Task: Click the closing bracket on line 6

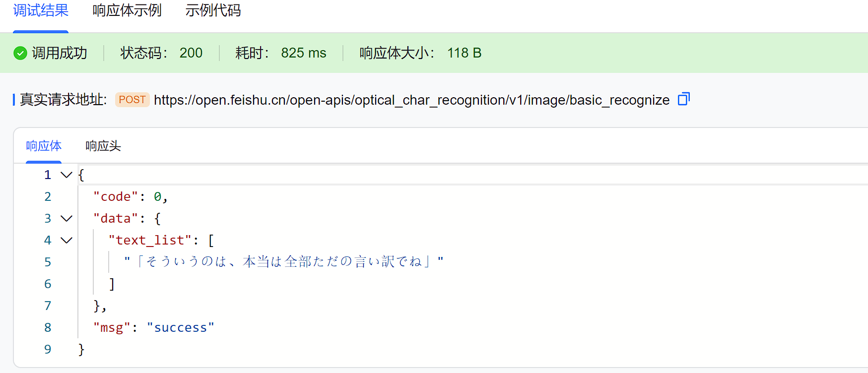Action: point(112,284)
